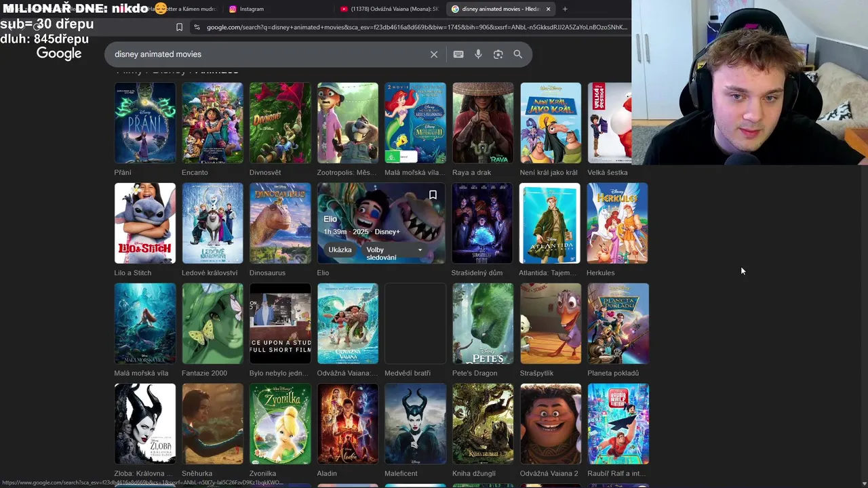868x488 pixels.
Task: Open the Odvážná Vaiana poster with wave
Action: tap(348, 323)
